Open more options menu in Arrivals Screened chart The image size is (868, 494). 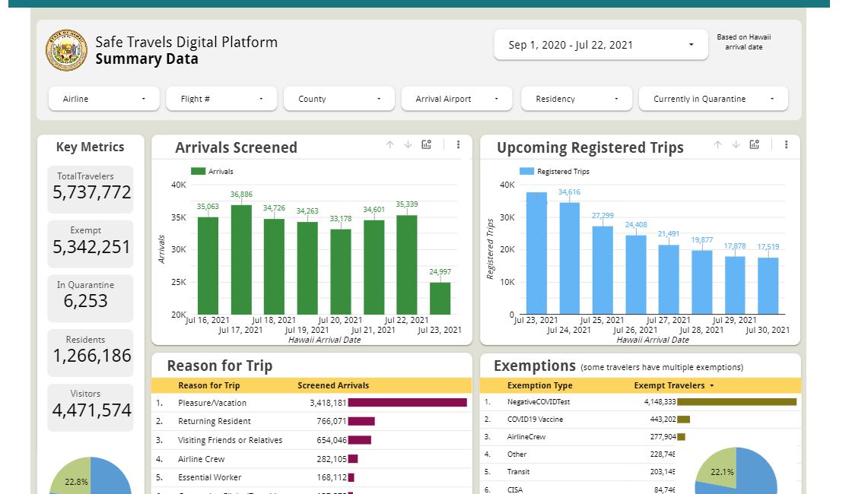(x=458, y=144)
